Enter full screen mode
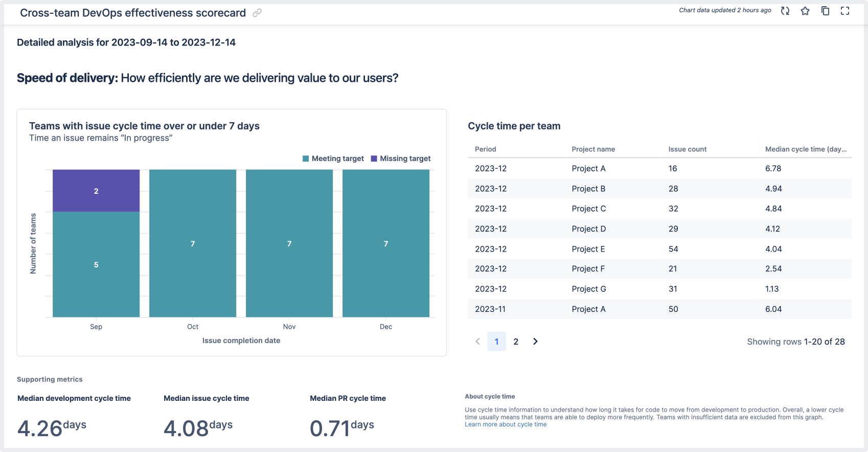Image resolution: width=868 pixels, height=452 pixels. pos(845,11)
